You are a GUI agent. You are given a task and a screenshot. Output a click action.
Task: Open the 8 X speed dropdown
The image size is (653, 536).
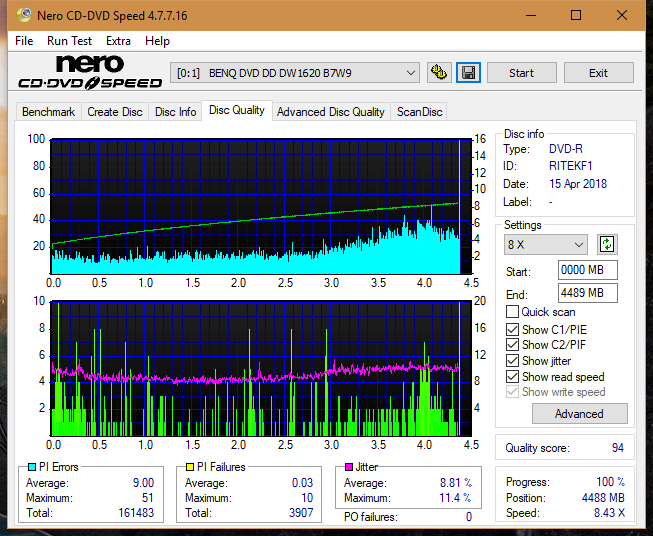coord(546,244)
